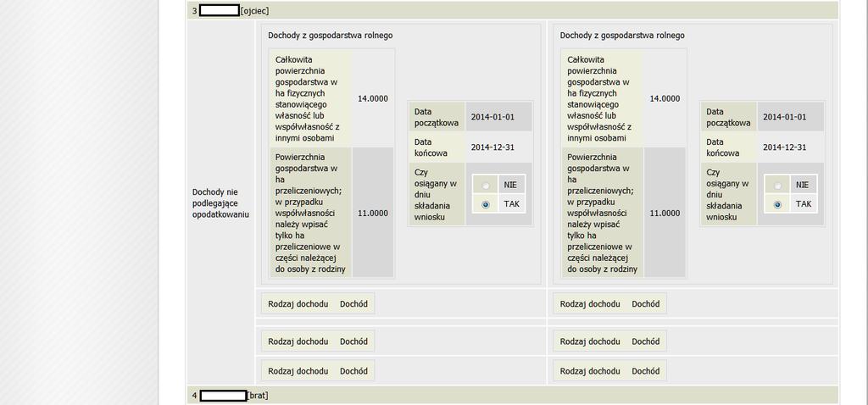Click the 3 [ojciec] section header row

click(x=513, y=10)
